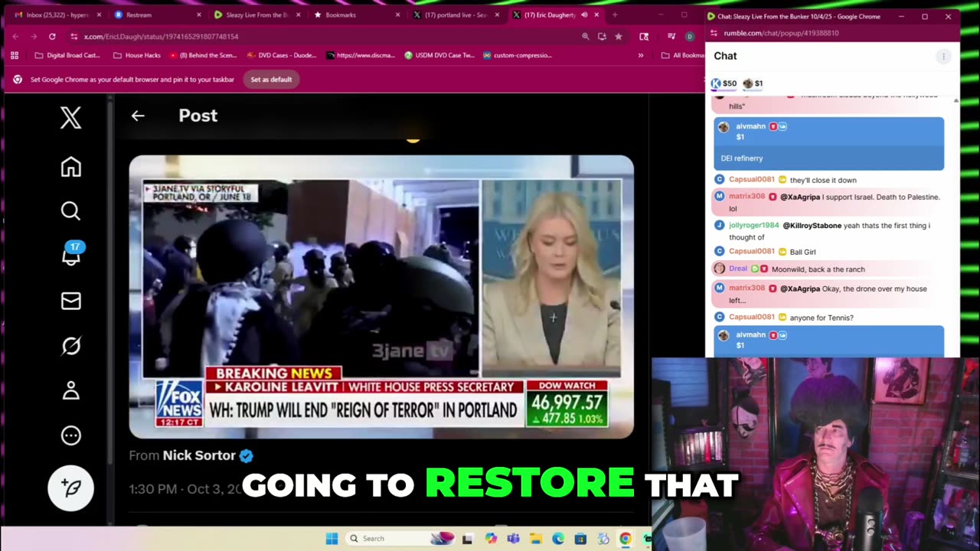
Task: Open media control icon in Chrome toolbar
Action: [x=671, y=36]
